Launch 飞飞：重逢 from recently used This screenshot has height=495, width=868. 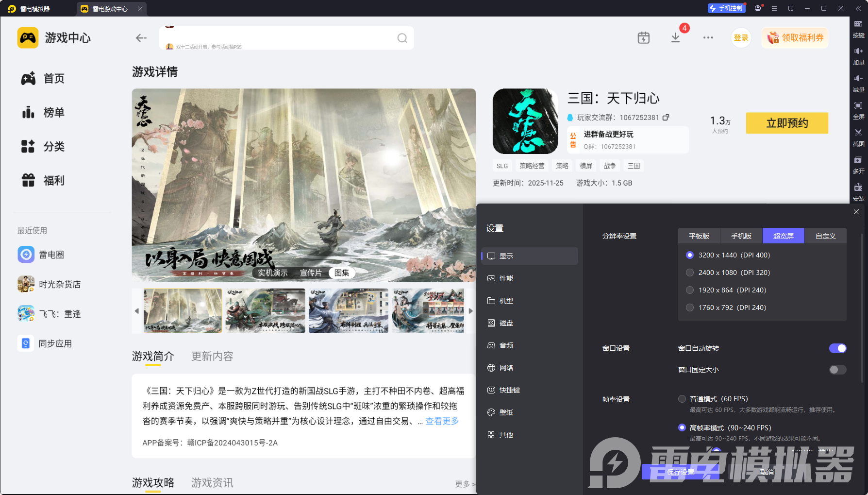coord(50,314)
